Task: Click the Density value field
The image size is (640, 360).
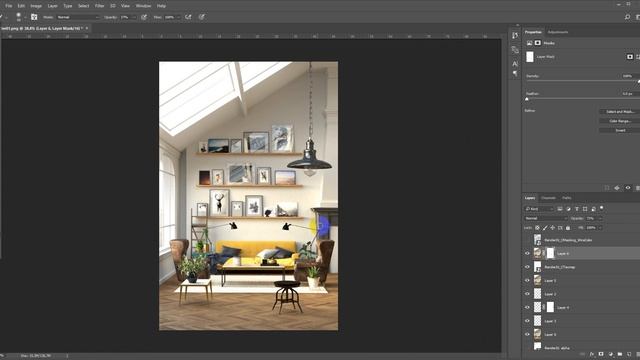Action: point(627,76)
